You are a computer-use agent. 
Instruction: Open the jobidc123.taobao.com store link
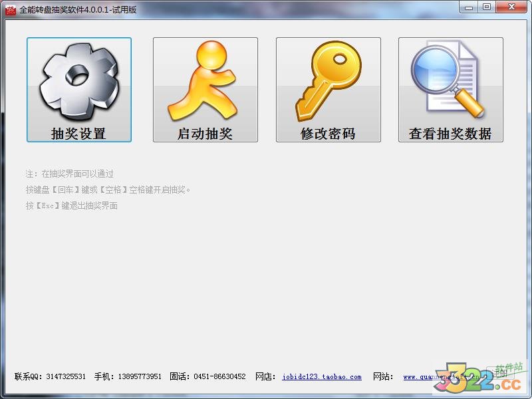click(321, 376)
